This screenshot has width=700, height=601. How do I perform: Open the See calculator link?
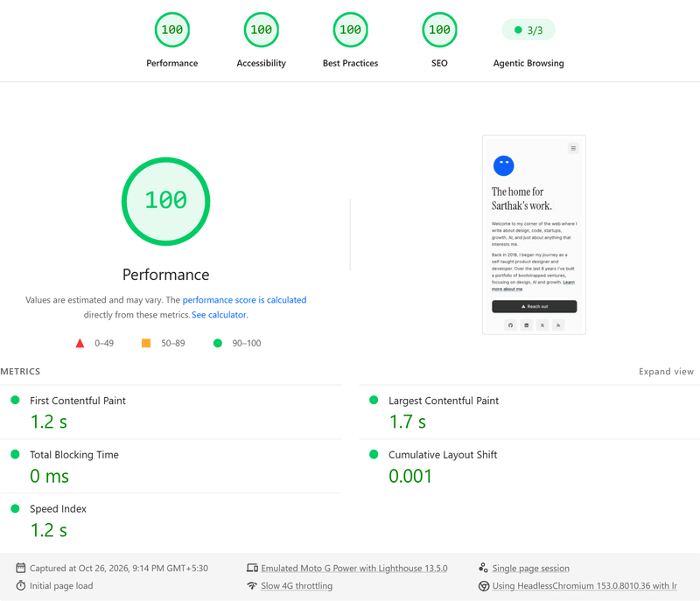pyautogui.click(x=220, y=315)
